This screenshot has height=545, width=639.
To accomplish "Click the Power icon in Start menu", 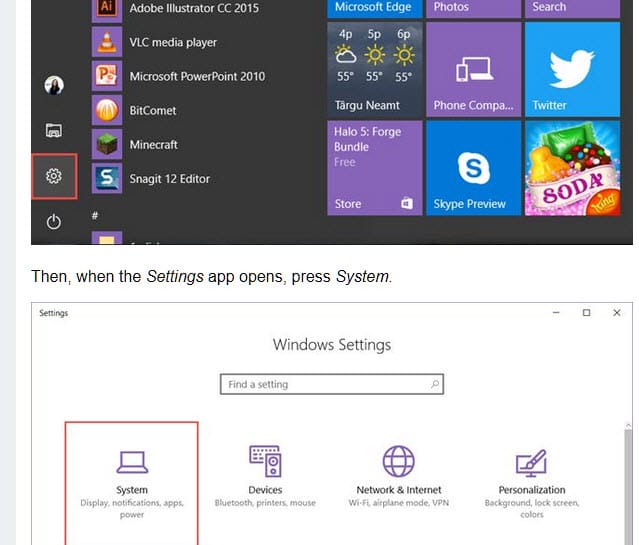I will coord(54,222).
